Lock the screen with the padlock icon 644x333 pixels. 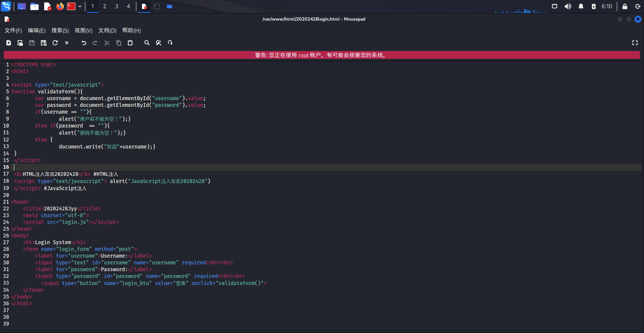[x=625, y=6]
